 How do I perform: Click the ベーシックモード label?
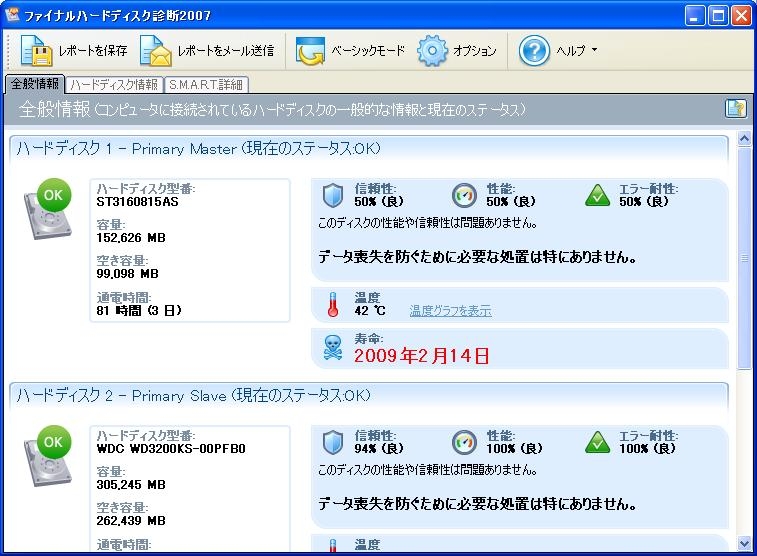pyautogui.click(x=367, y=51)
